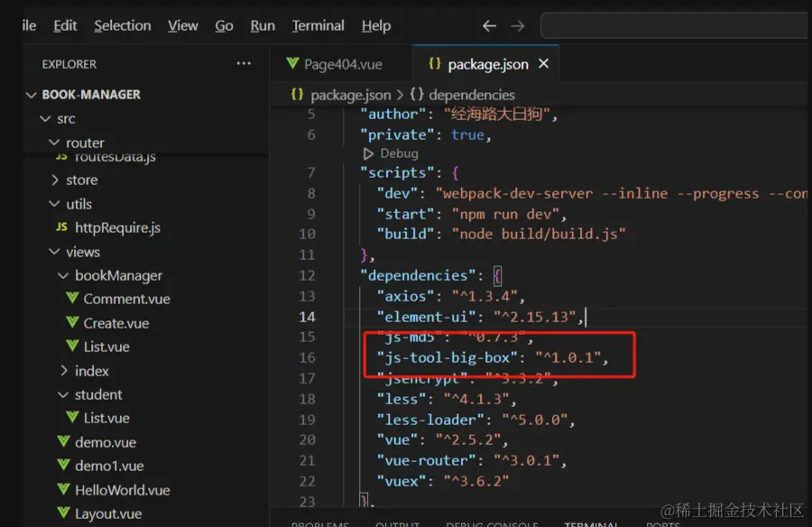Go back with the left arrow
This screenshot has height=527, width=812.
(x=489, y=25)
